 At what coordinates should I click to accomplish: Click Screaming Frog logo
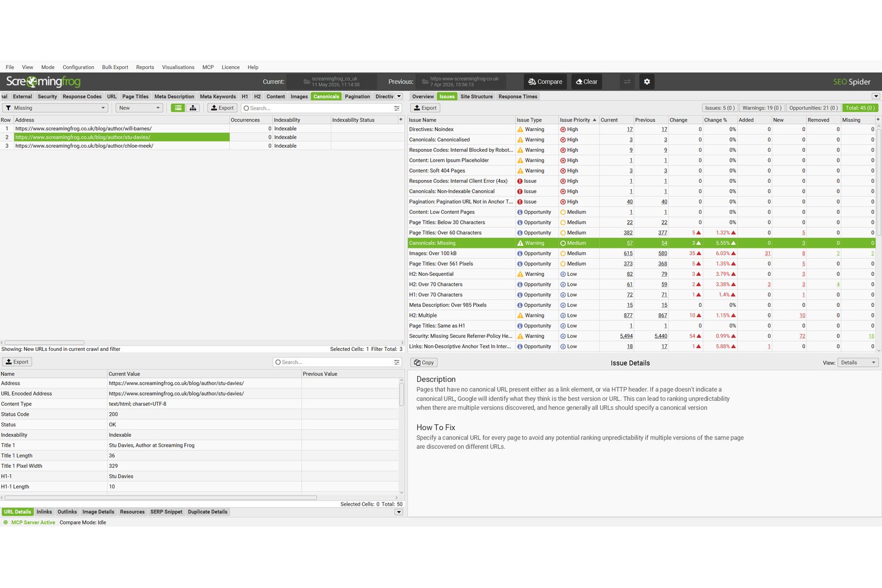tap(43, 82)
